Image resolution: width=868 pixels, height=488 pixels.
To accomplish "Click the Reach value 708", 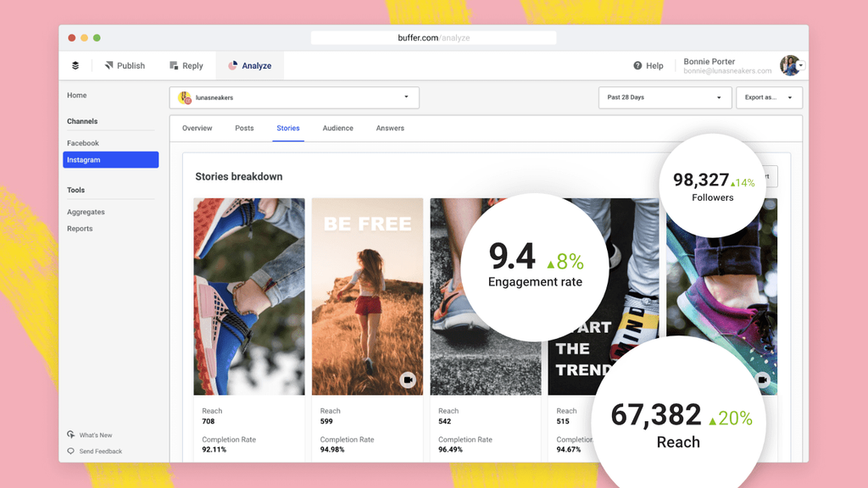I will (x=209, y=421).
